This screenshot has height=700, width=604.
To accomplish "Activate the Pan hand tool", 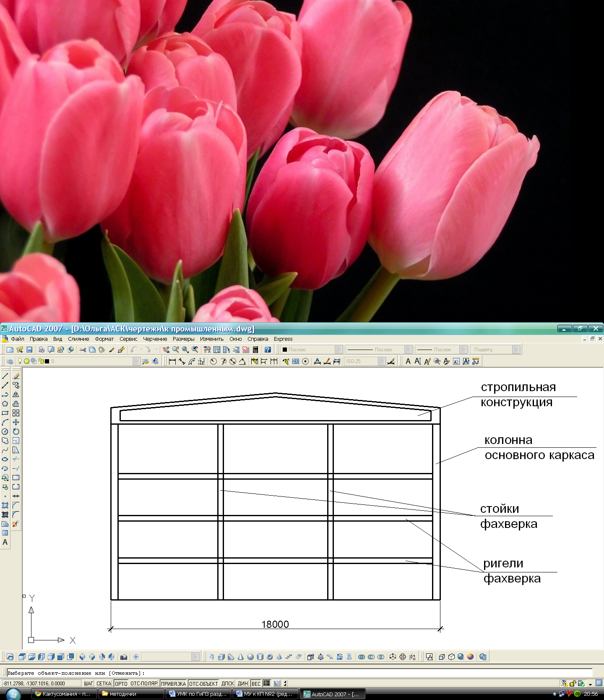I will (166, 350).
